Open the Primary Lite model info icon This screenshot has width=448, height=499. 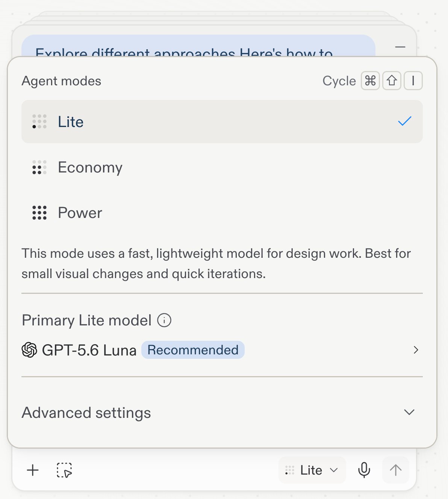(164, 321)
